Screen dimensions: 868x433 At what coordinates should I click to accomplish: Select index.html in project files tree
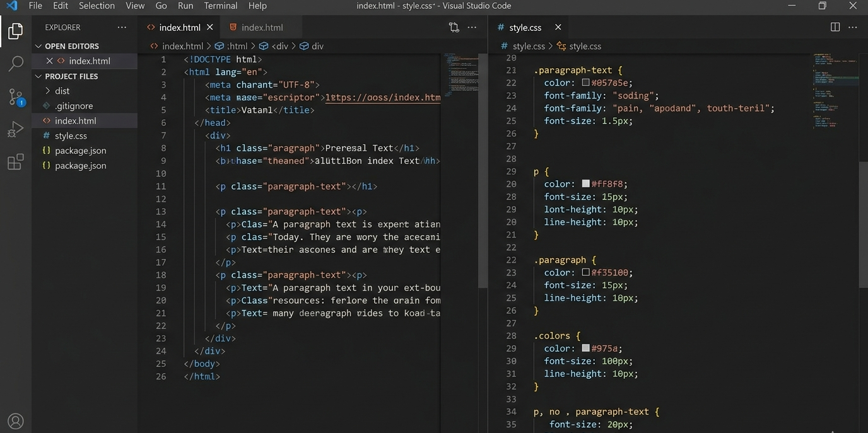point(85,121)
